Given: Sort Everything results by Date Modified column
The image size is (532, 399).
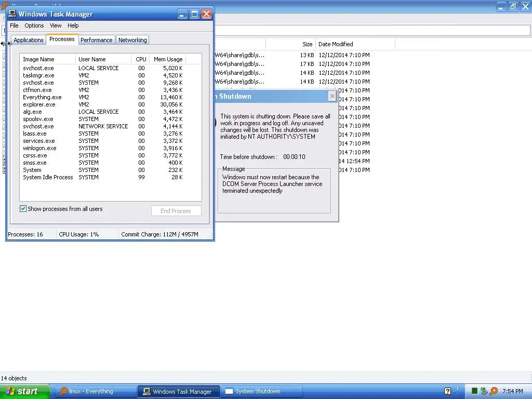Looking at the screenshot, I should tap(355, 44).
